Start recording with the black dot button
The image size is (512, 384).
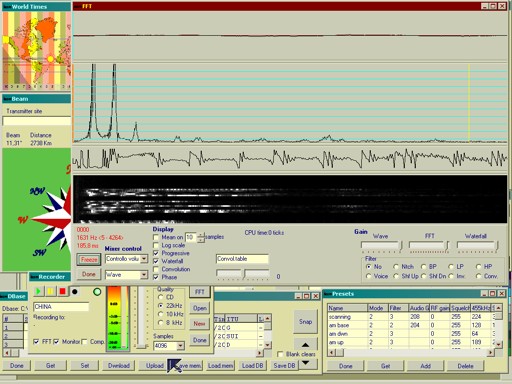point(75,292)
